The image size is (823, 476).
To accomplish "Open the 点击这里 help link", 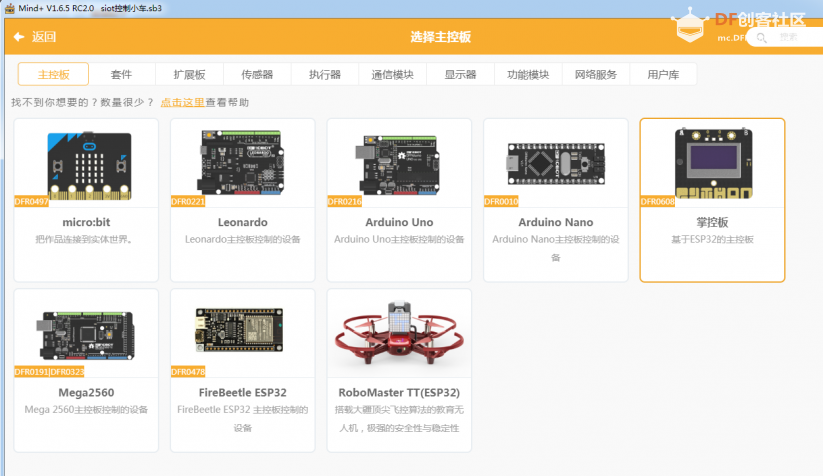I will 182,102.
